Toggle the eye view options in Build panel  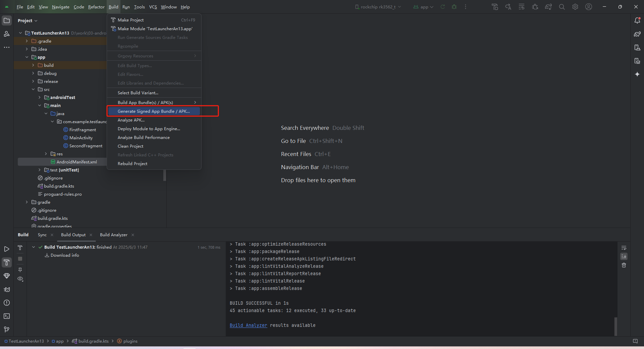(x=20, y=279)
